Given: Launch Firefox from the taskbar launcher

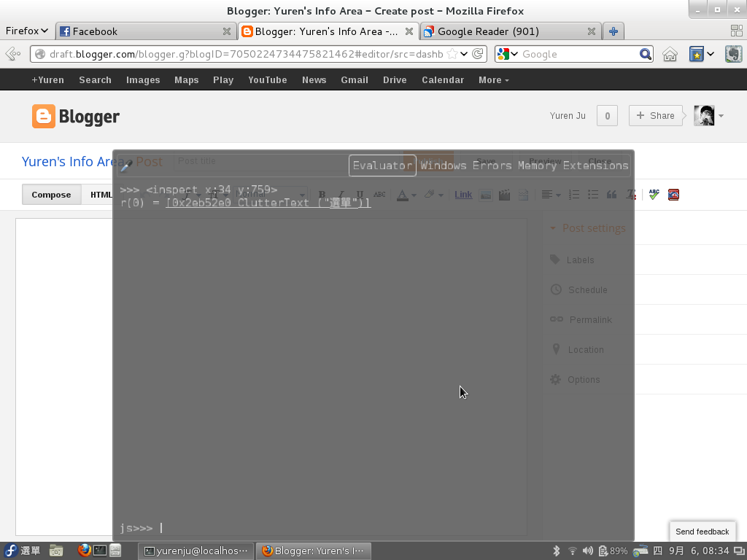Looking at the screenshot, I should pos(85,551).
